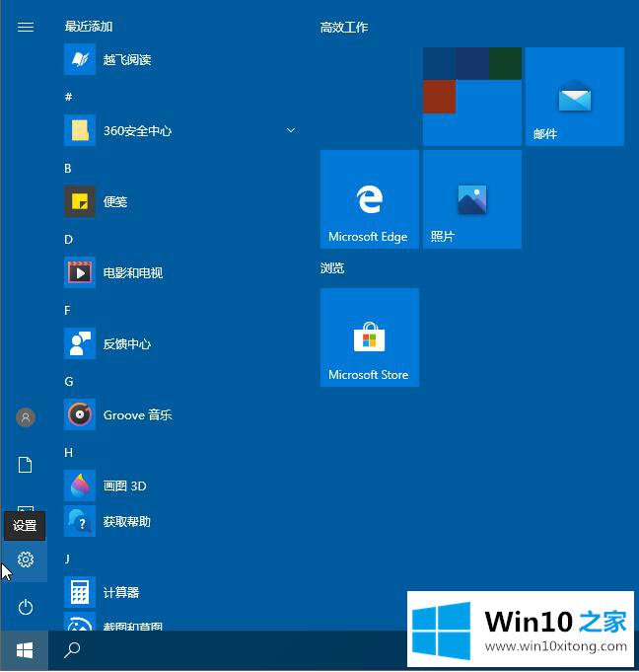Open the 获取帮助 icon
639x672 pixels.
click(x=80, y=521)
